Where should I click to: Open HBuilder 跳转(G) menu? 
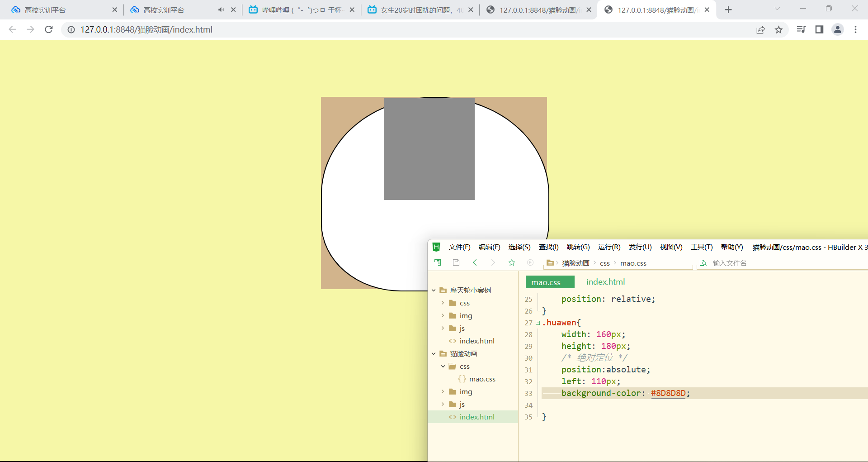(578, 247)
